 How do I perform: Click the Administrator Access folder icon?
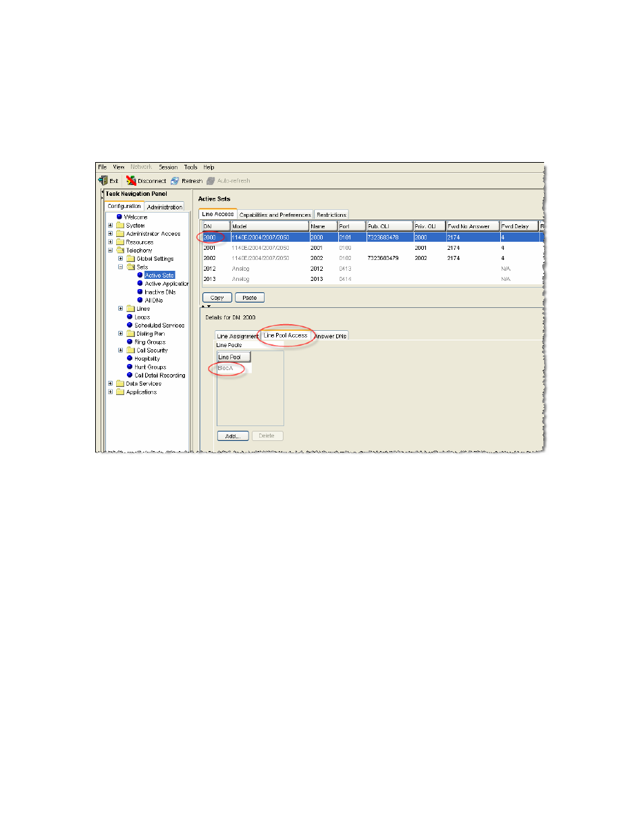pyautogui.click(x=120, y=234)
